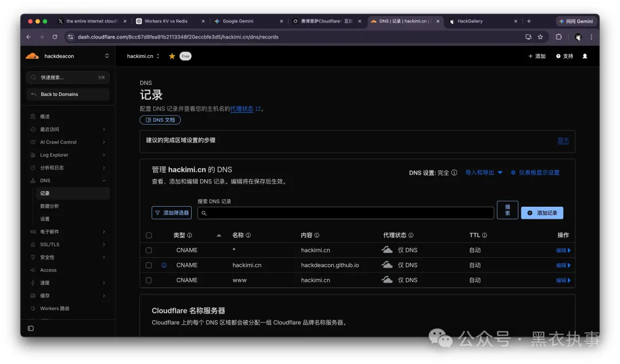620x364 pixels.
Task: Click 编辑 on the www record
Action: point(563,280)
